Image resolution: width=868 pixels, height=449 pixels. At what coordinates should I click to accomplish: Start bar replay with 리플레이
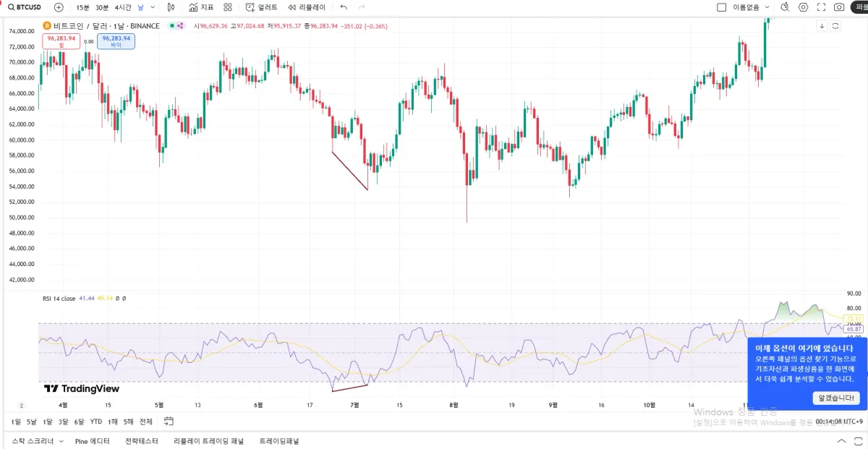(x=307, y=7)
